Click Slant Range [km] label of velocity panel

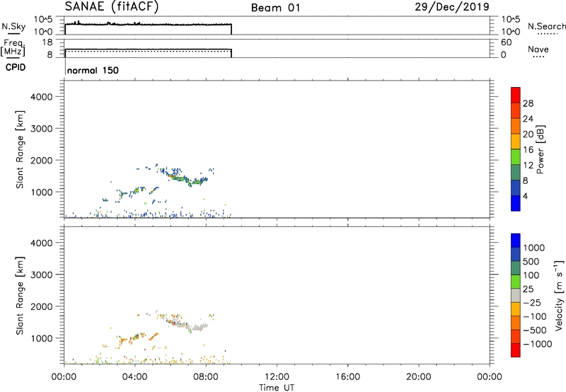20,296
